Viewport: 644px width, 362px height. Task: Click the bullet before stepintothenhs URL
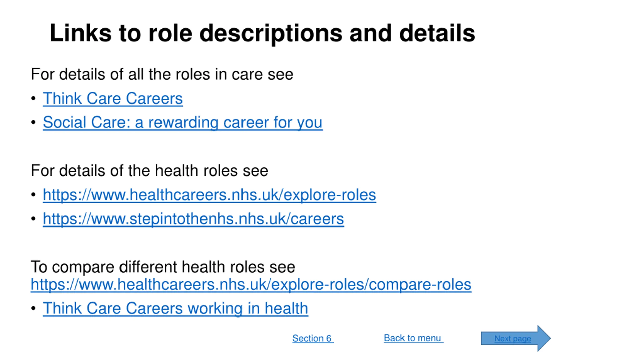point(33,219)
